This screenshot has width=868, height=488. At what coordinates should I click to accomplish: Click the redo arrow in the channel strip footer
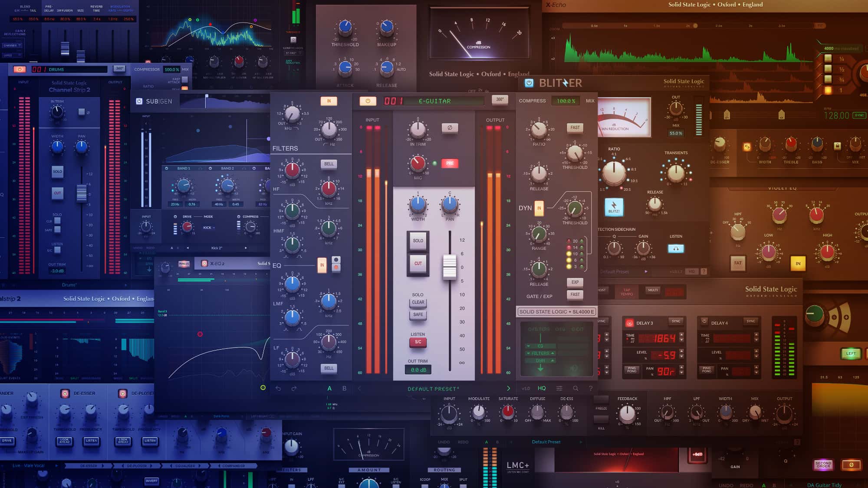(294, 388)
